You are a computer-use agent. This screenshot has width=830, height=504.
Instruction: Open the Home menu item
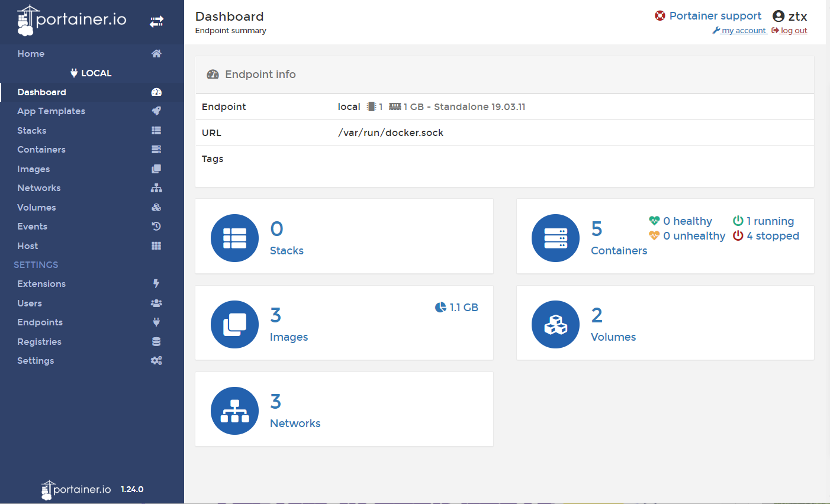[x=92, y=54]
